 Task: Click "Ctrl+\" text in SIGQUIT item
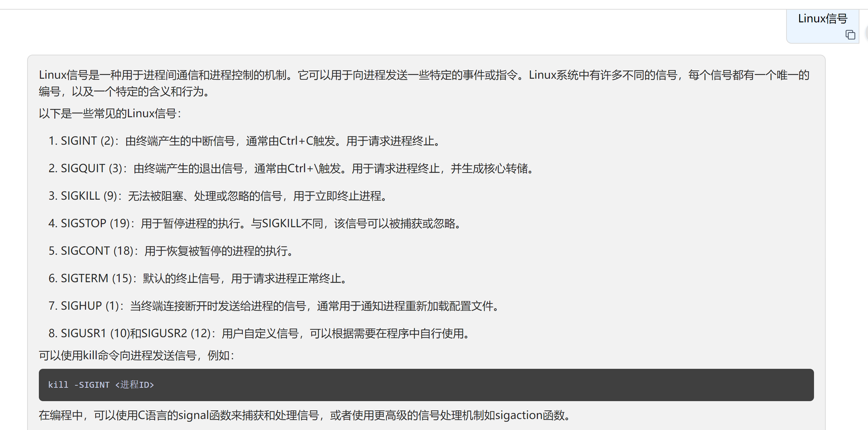point(303,168)
